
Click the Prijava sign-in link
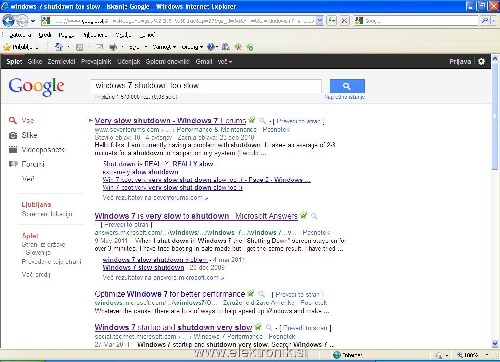[x=460, y=62]
